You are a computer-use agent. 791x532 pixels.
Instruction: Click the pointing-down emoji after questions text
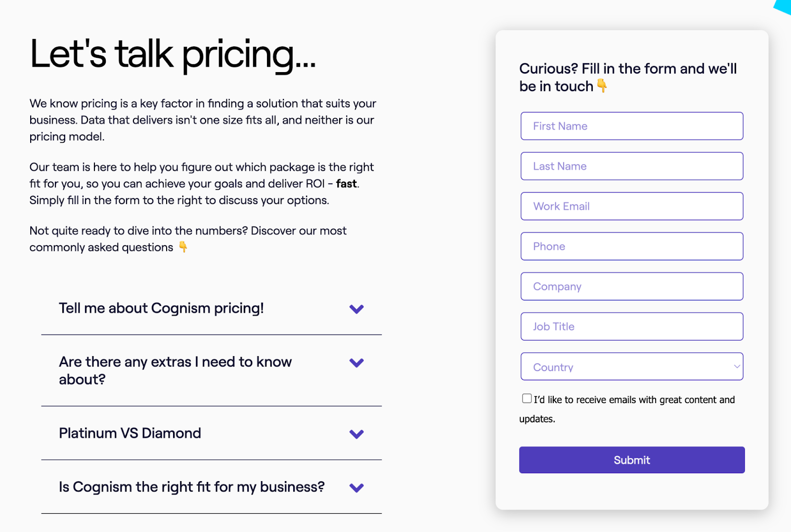click(x=183, y=246)
